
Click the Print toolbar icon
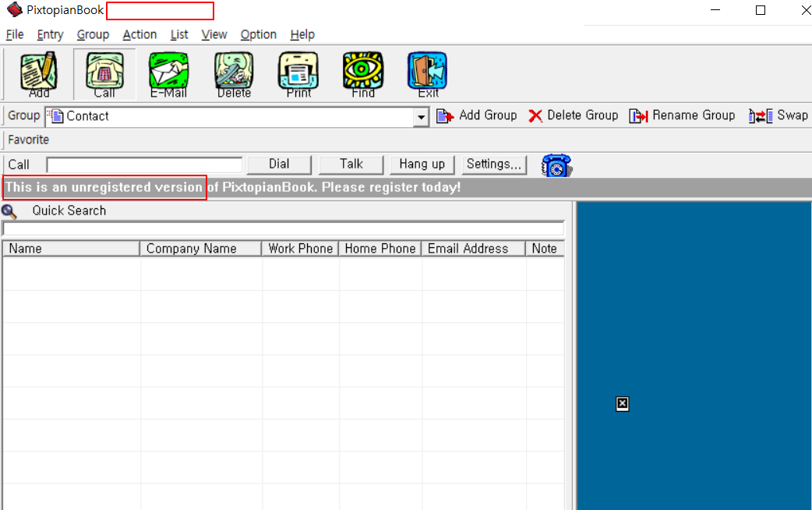(x=298, y=74)
